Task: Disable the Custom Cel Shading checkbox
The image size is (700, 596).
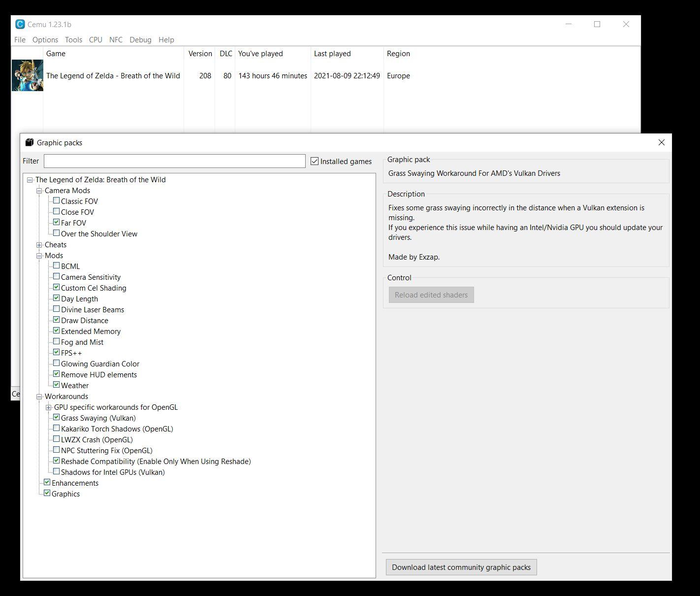Action: pos(56,287)
